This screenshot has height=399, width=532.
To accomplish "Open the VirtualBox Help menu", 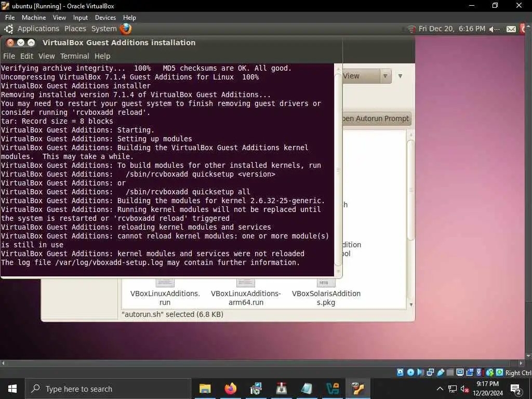I will (129, 18).
